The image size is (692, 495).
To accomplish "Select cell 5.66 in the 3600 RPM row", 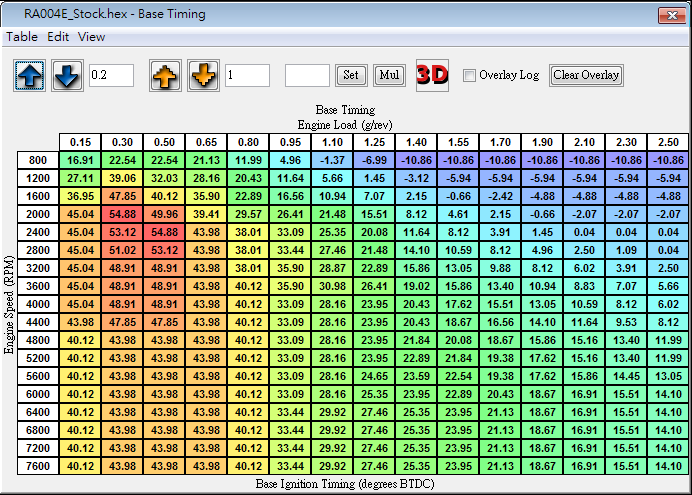I will 668,286.
